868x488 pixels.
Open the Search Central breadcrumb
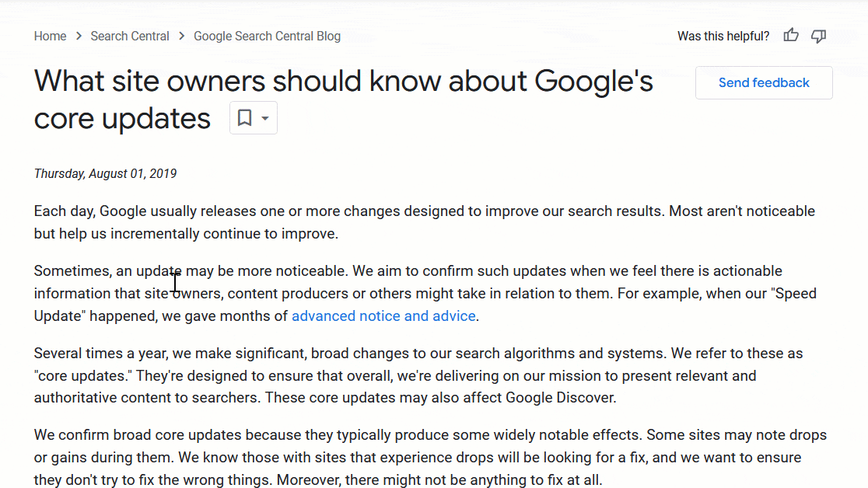(130, 36)
